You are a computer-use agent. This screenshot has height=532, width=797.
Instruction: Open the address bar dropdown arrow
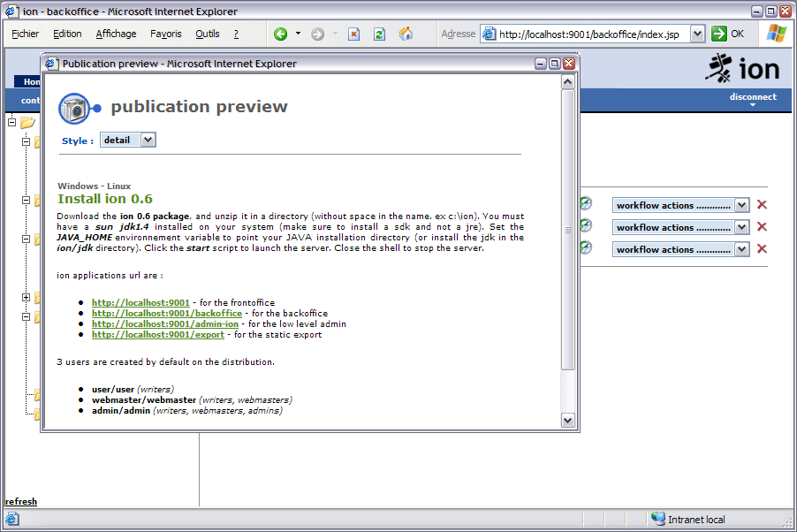click(x=697, y=34)
